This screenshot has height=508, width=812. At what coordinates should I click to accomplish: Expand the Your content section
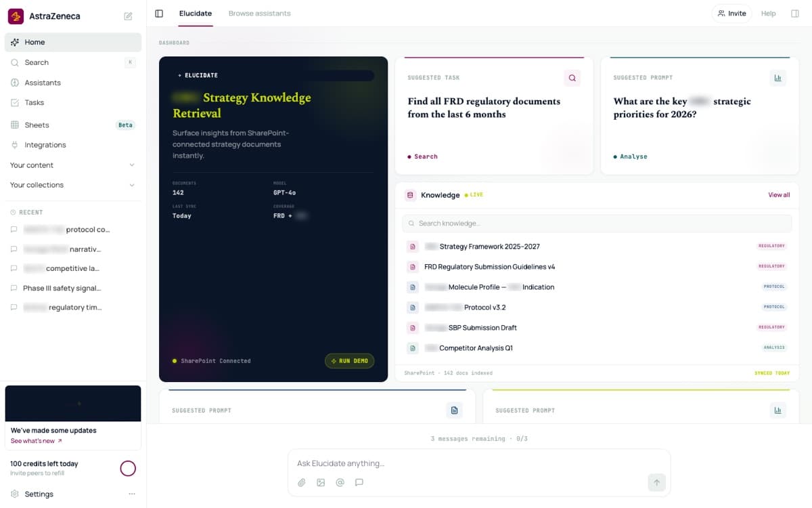point(73,165)
